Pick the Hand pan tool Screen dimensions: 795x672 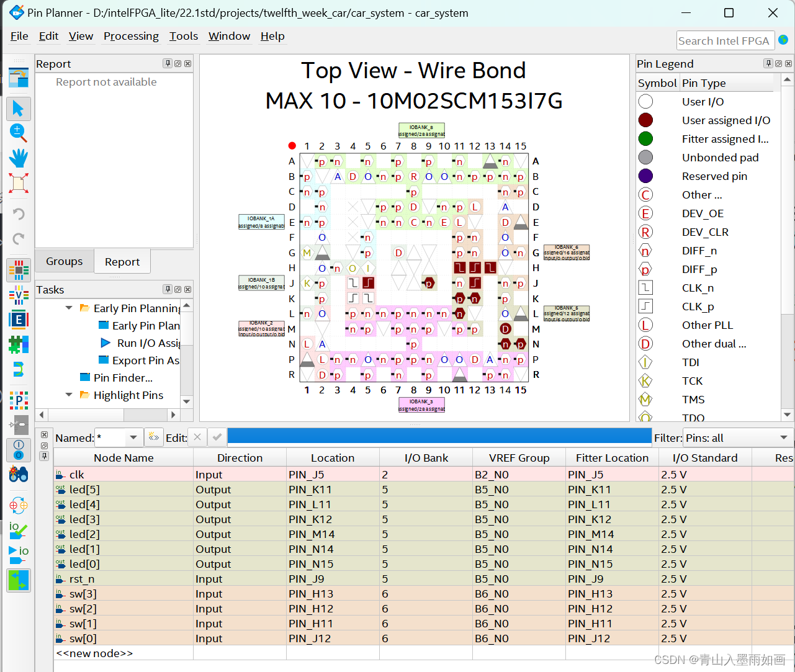click(x=19, y=158)
